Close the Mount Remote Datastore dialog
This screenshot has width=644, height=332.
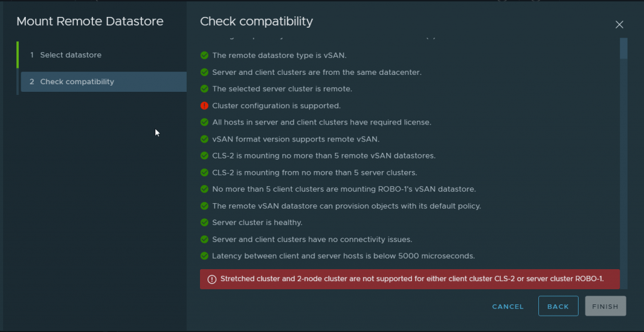(619, 25)
